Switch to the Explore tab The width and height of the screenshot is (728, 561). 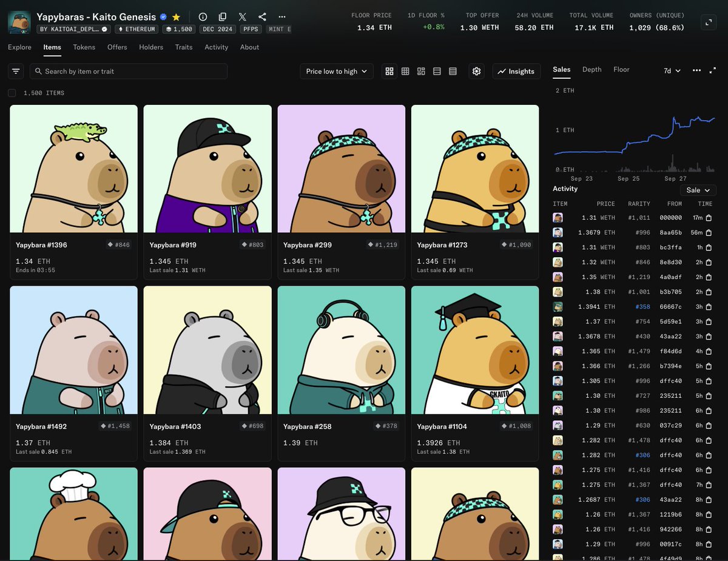point(20,47)
